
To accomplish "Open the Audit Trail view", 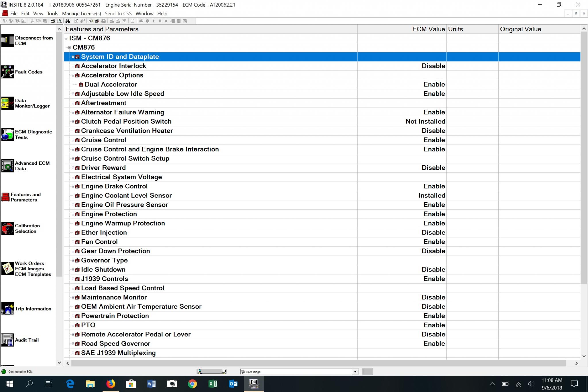I will coord(8,340).
